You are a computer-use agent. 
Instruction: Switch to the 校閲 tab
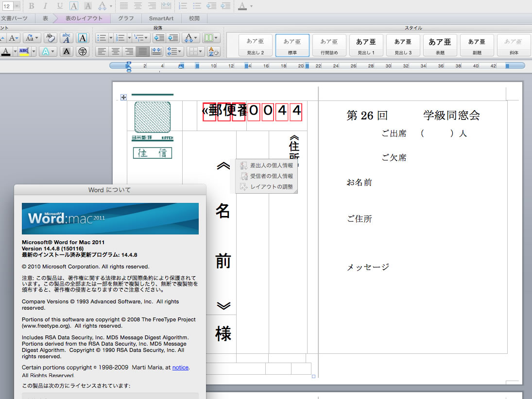194,18
